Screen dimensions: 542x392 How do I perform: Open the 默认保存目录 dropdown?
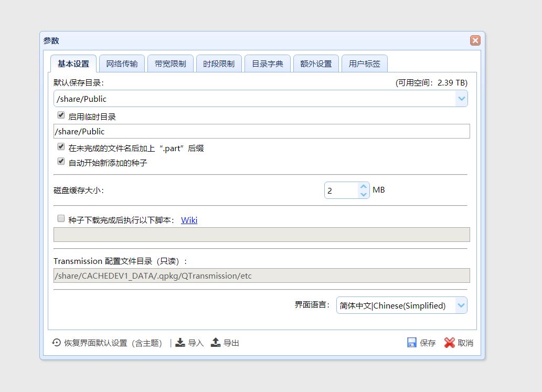pos(461,98)
